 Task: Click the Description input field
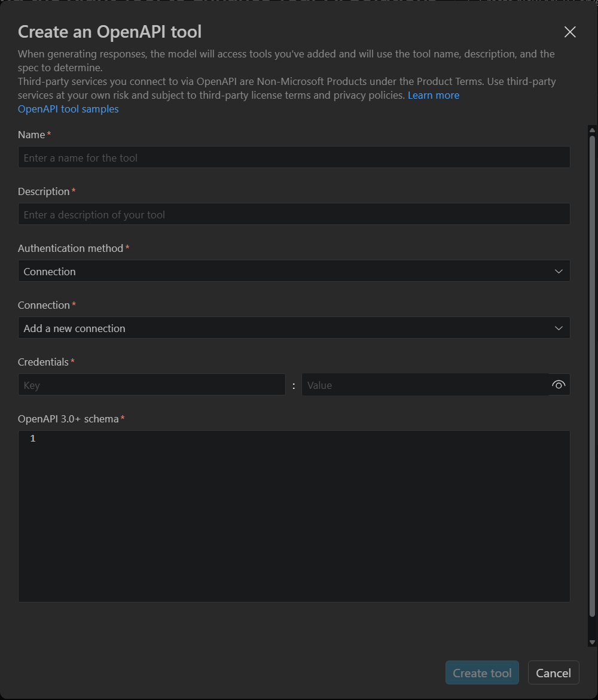pyautogui.click(x=294, y=214)
